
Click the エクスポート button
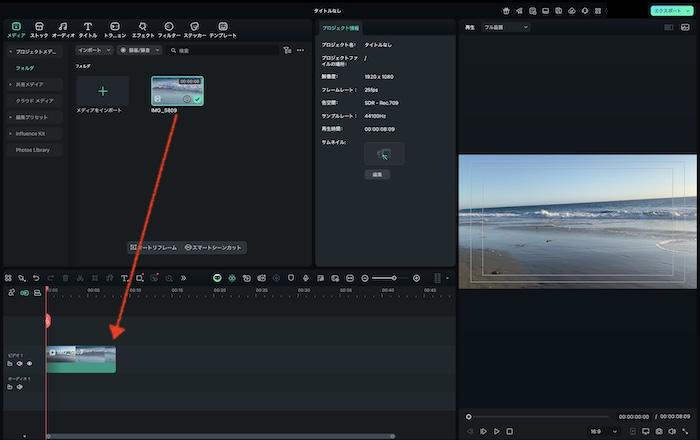coord(667,11)
